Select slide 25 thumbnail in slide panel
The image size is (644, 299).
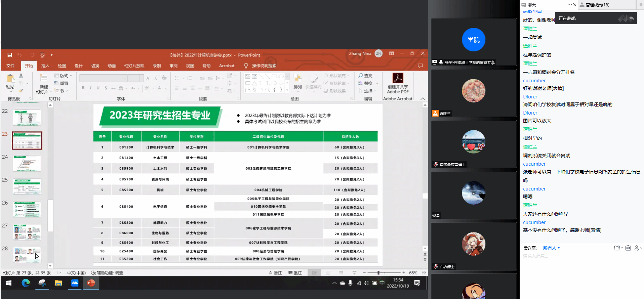pos(27,186)
